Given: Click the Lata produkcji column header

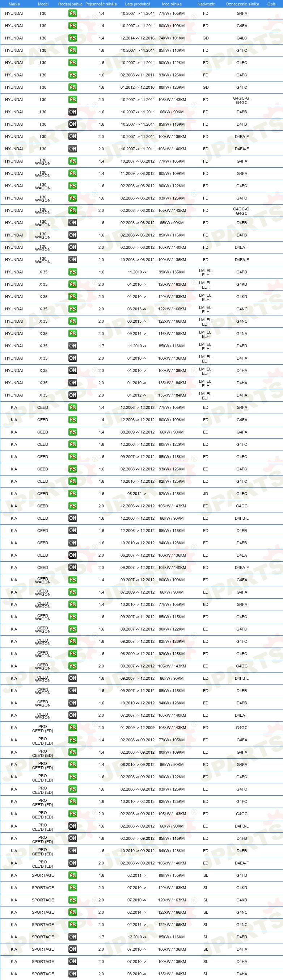Looking at the screenshot, I should (x=137, y=4).
